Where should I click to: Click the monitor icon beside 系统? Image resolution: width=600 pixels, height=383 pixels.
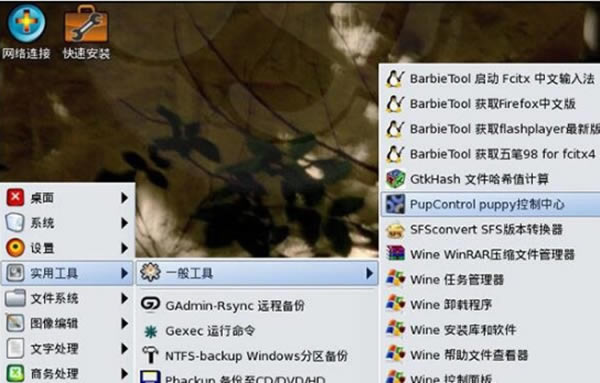(15, 223)
